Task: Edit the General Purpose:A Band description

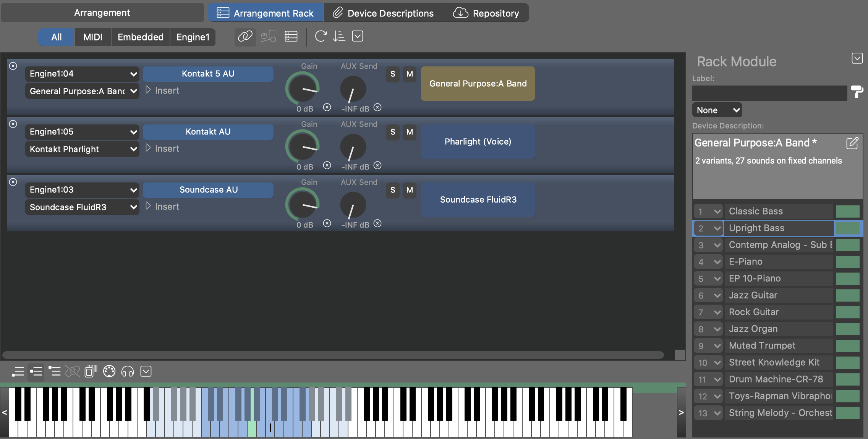Action: [852, 143]
